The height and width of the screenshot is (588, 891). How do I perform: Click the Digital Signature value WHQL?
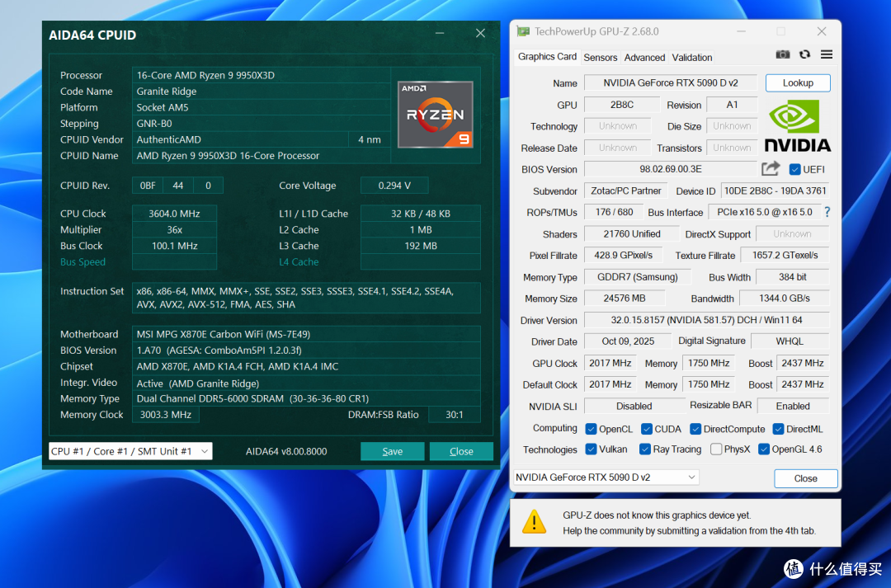pyautogui.click(x=790, y=341)
